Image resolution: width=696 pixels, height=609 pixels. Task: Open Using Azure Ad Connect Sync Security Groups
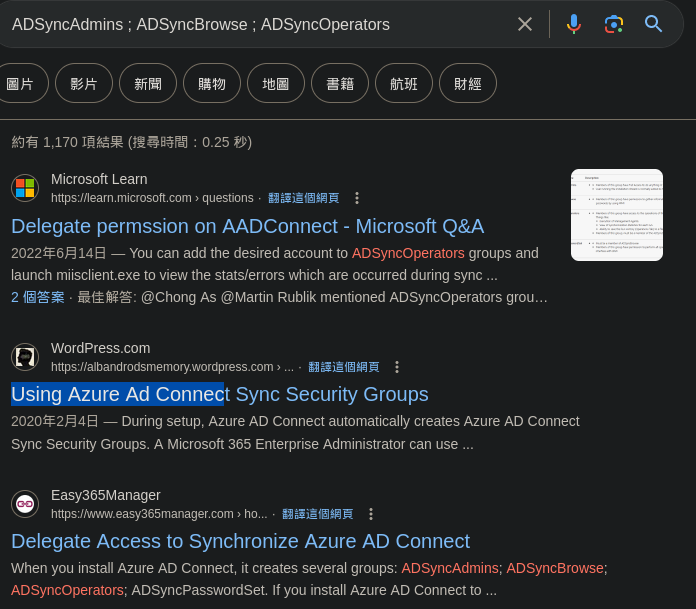(x=220, y=394)
